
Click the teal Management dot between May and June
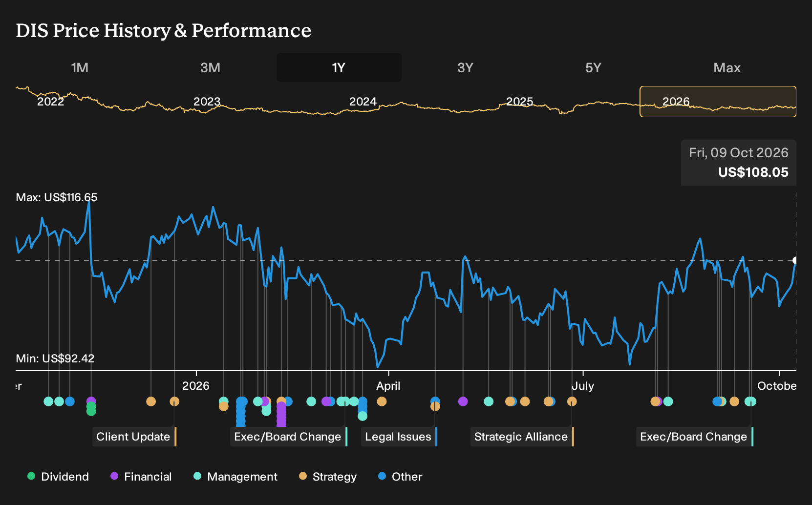pyautogui.click(x=489, y=401)
